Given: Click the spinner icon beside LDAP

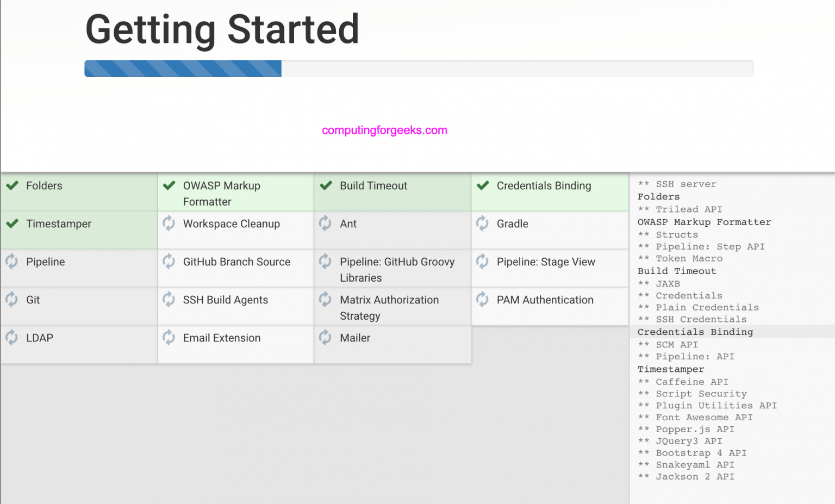Looking at the screenshot, I should [x=12, y=337].
